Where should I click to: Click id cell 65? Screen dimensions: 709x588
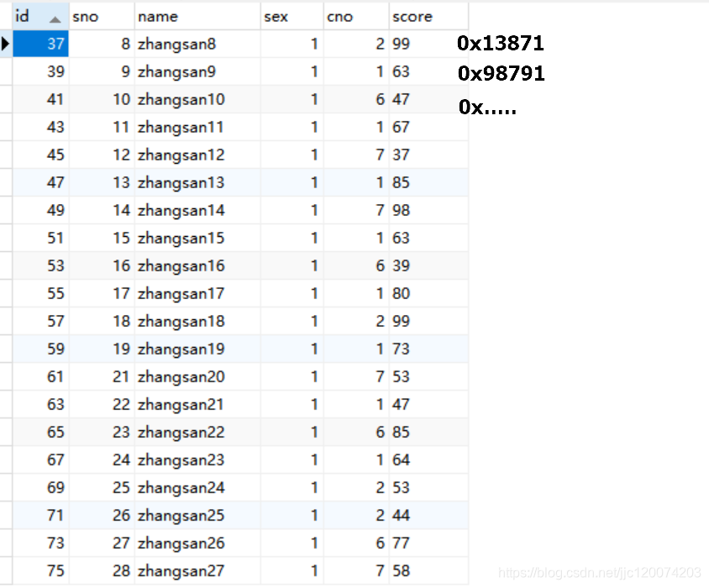(x=40, y=432)
